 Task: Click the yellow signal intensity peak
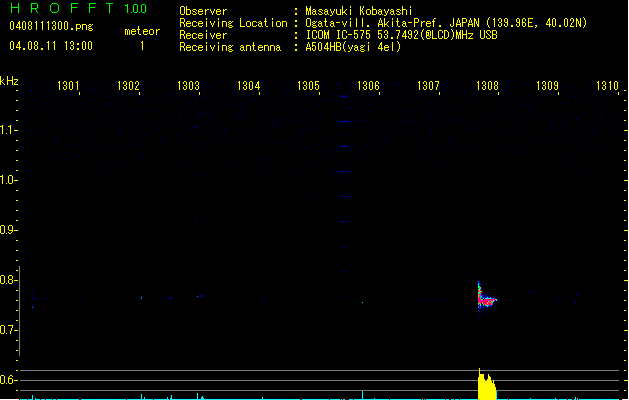pos(487,385)
